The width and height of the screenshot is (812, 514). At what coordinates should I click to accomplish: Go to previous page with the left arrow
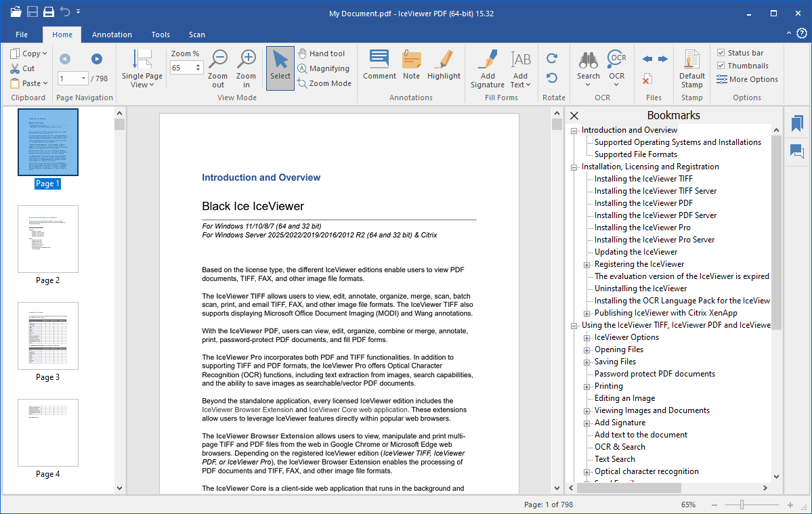[x=65, y=59]
